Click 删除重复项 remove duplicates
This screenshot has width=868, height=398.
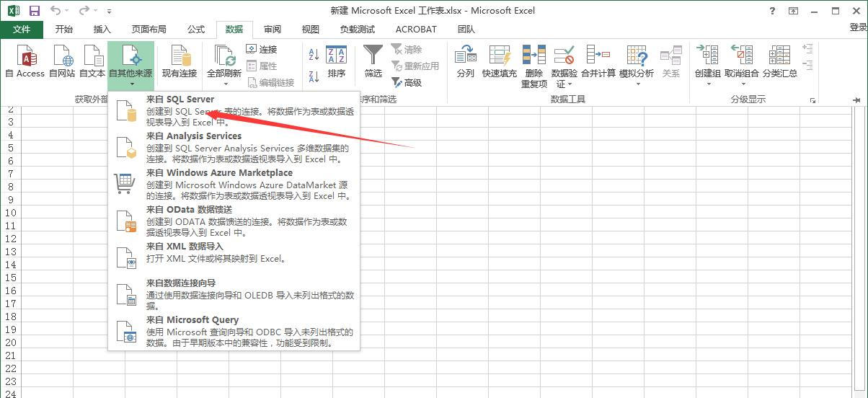(x=534, y=66)
